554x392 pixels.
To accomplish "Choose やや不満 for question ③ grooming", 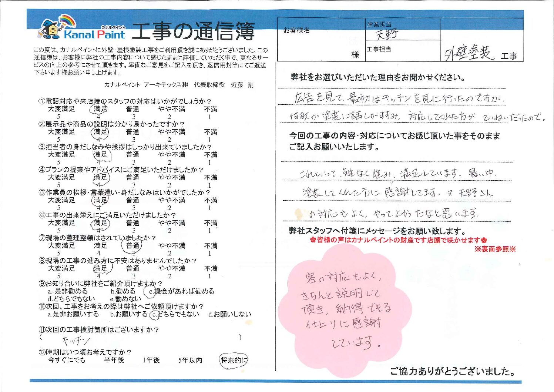I will [x=172, y=155].
